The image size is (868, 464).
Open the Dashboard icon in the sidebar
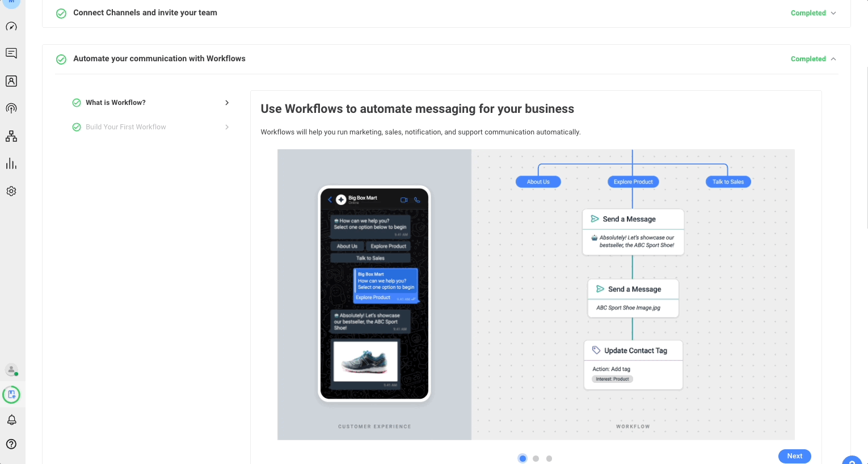click(x=11, y=26)
